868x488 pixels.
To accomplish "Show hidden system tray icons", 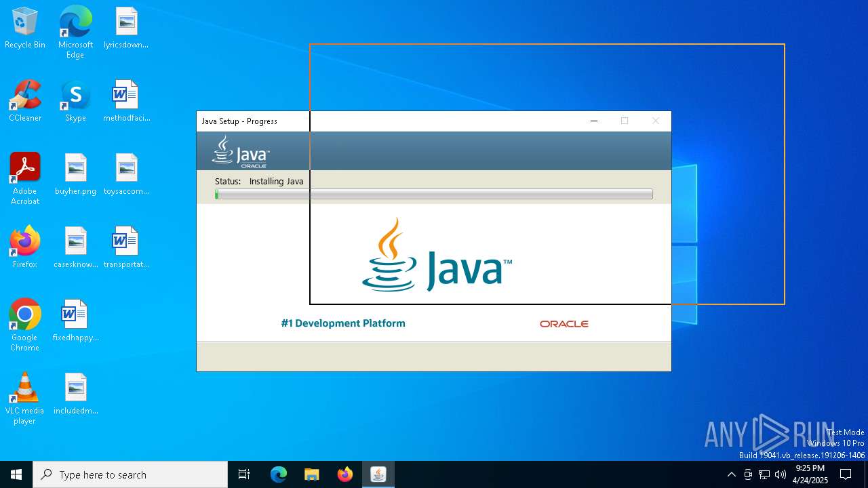I will coord(731,474).
